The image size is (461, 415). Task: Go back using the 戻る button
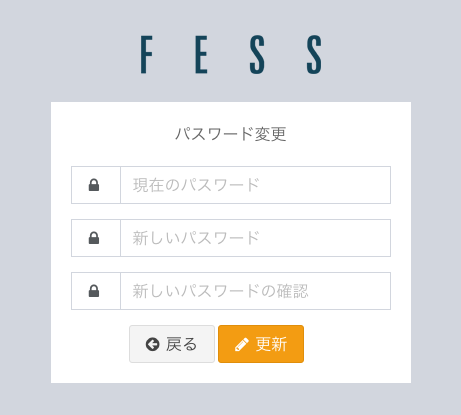tap(172, 344)
